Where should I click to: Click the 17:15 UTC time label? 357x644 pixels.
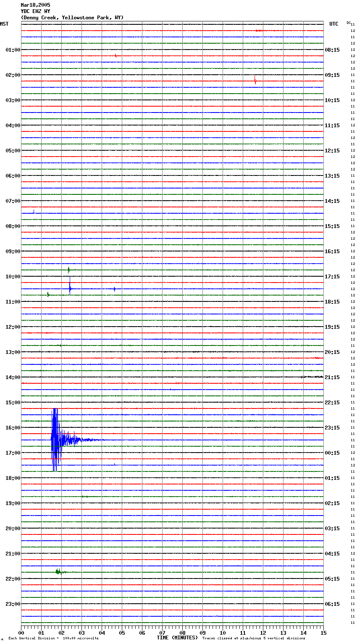point(332,277)
